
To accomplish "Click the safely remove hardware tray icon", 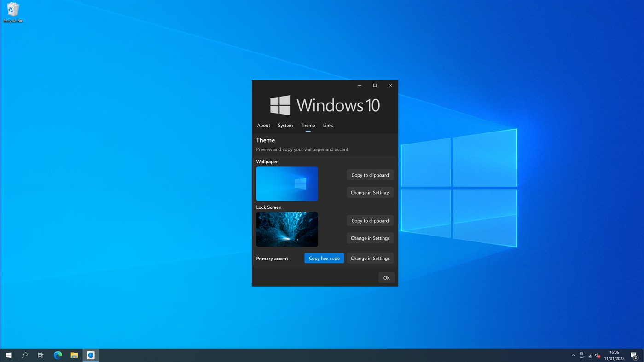I will click(582, 355).
